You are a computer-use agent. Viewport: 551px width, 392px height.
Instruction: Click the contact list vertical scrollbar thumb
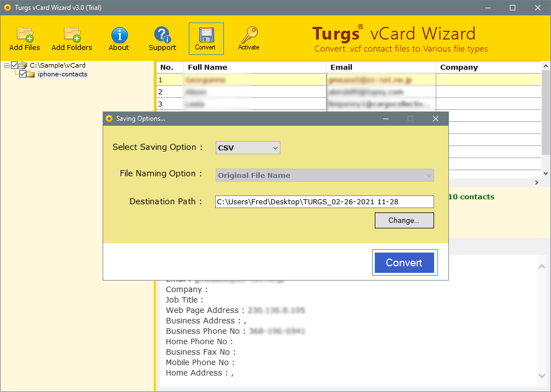[546, 113]
